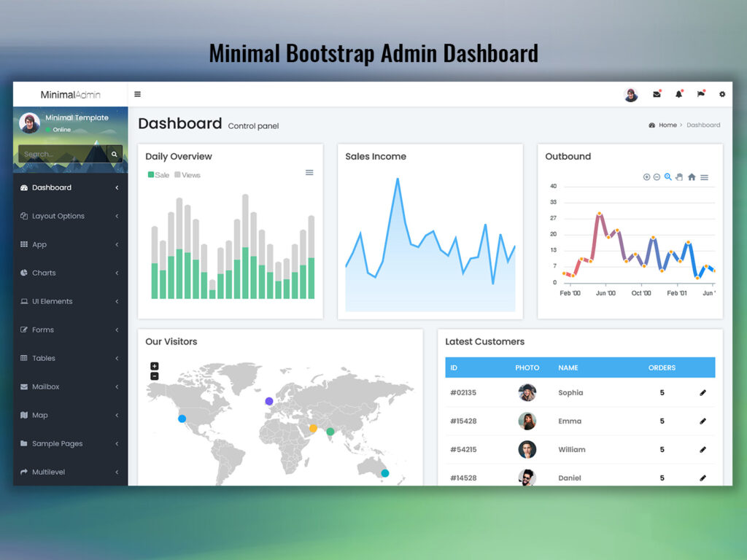Screen dimensions: 747x560
Task: Edit Sophia's row with pencil icon
Action: pos(703,392)
